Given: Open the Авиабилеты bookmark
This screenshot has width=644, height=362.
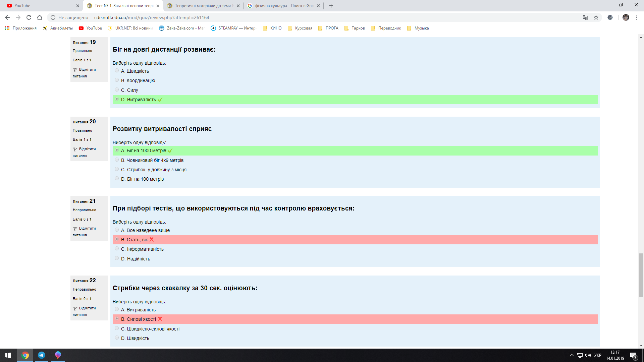Looking at the screenshot, I should click(58, 28).
